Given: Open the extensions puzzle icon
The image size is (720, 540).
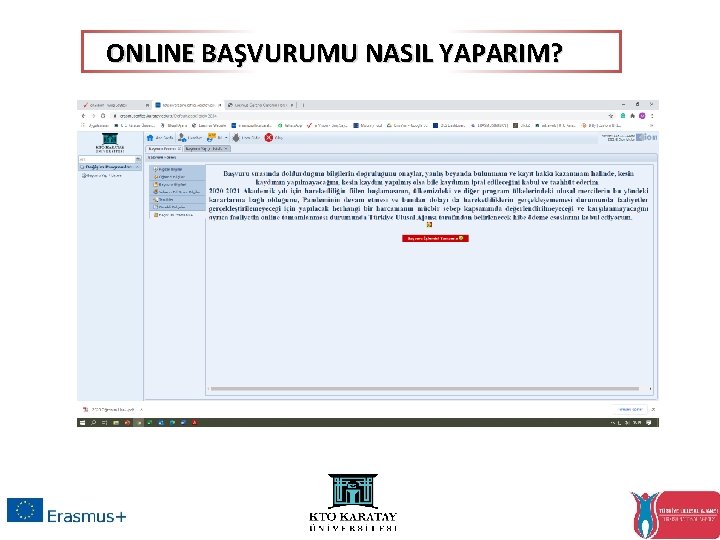Looking at the screenshot, I should click(x=632, y=116).
